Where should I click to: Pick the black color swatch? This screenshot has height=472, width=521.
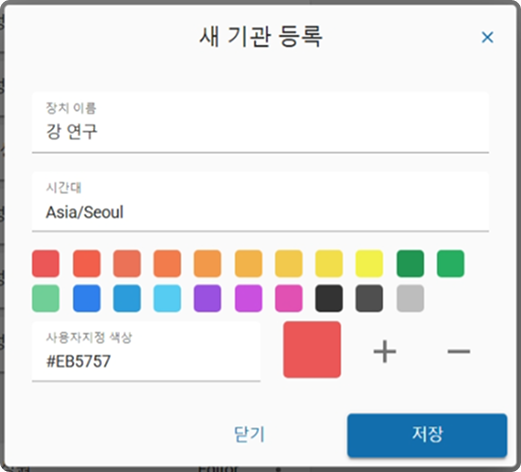329,298
